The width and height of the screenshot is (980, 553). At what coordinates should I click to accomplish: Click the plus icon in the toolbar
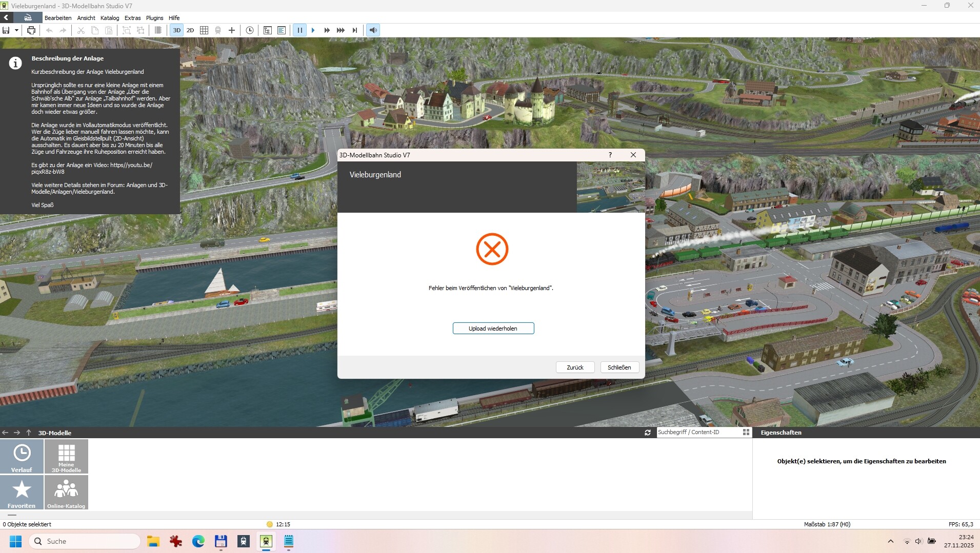coord(232,30)
